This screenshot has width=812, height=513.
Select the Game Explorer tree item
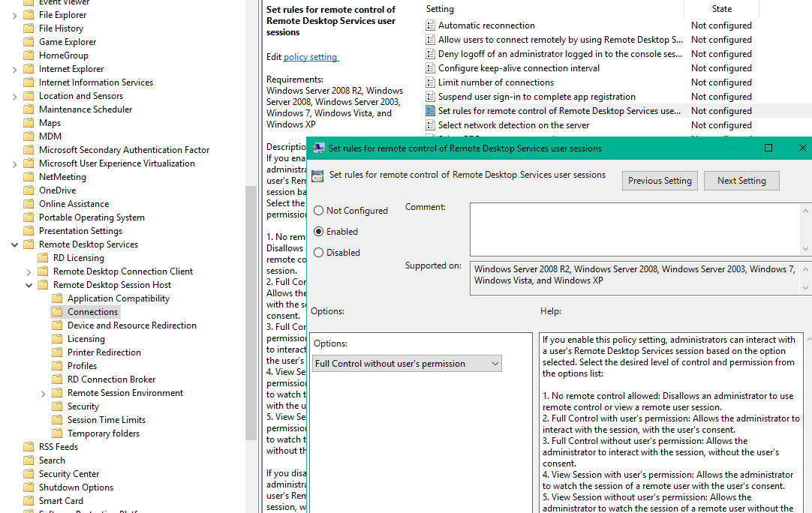68,42
